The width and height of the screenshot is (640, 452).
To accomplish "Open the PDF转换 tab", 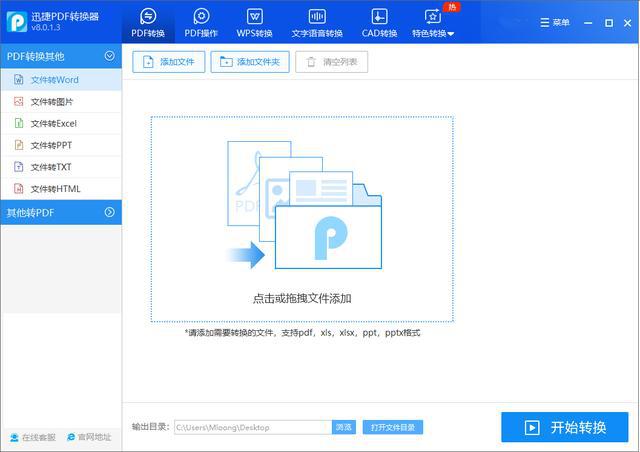I will [148, 22].
